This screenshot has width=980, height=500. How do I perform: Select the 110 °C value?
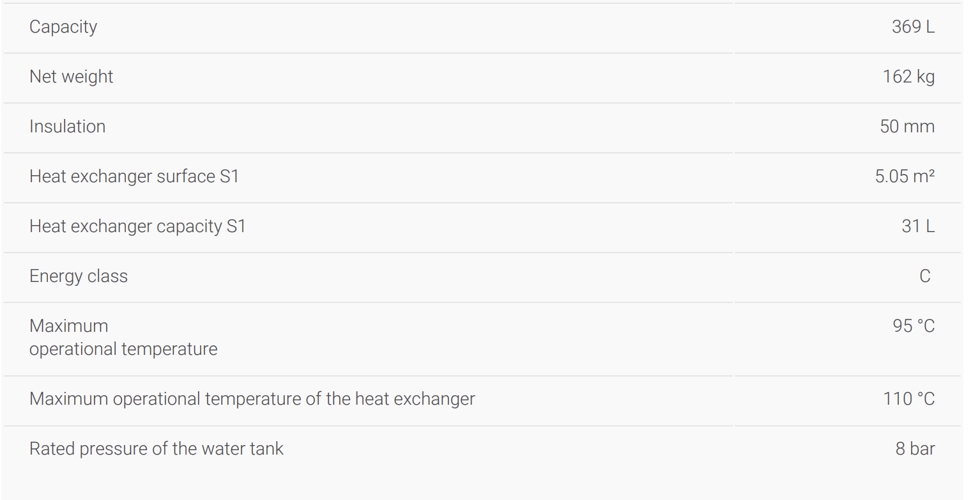[x=909, y=399]
